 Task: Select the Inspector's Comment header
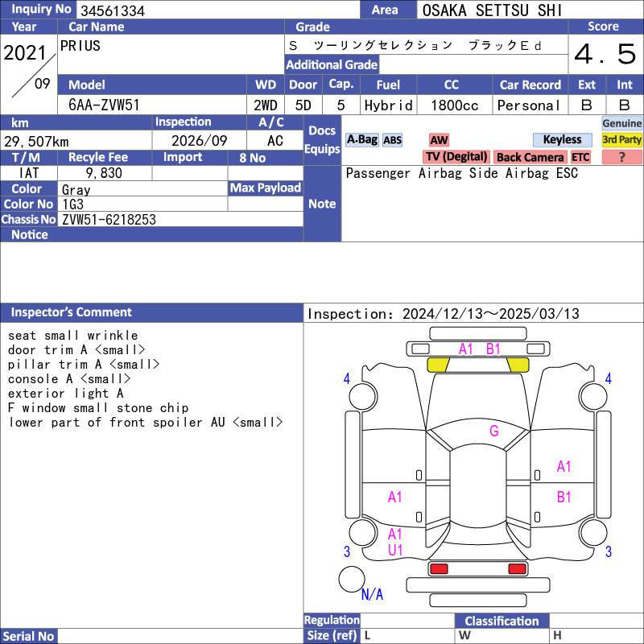(72, 312)
